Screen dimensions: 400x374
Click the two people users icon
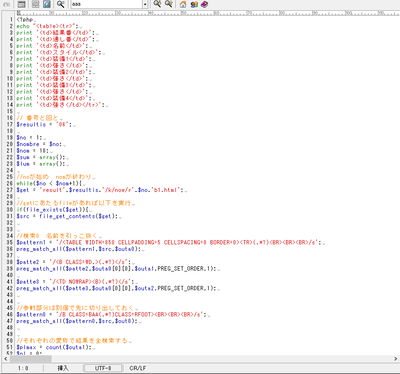tap(194, 4)
